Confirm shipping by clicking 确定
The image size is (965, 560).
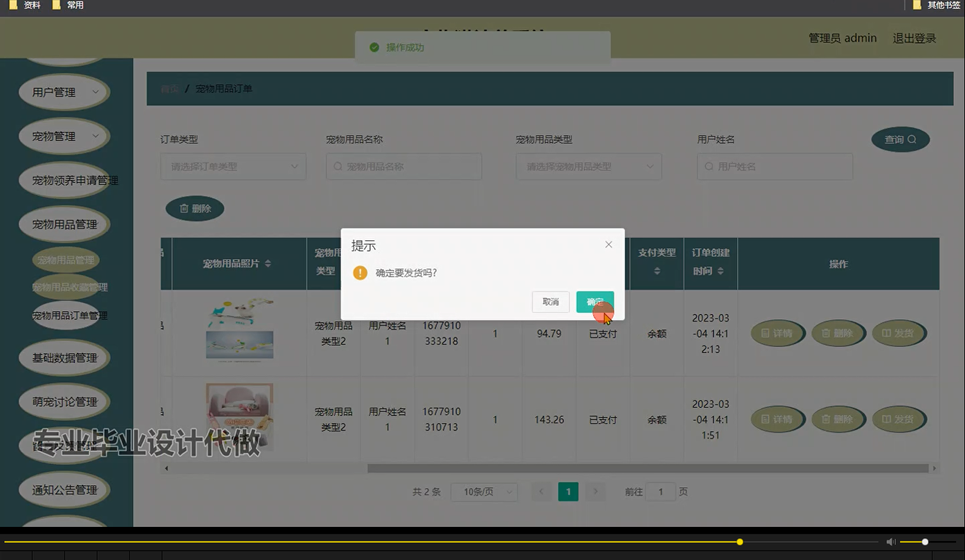coord(595,302)
